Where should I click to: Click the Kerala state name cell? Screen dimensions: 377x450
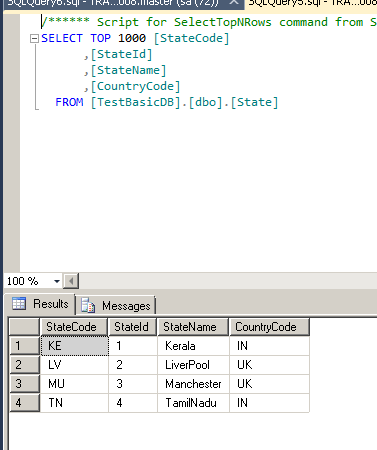tap(193, 346)
